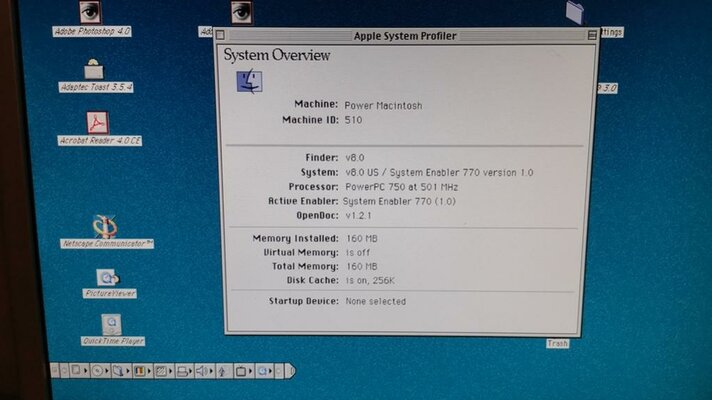Collapse the Control Strip using its end tab
Screen dimensions: 712x400
(x=291, y=371)
